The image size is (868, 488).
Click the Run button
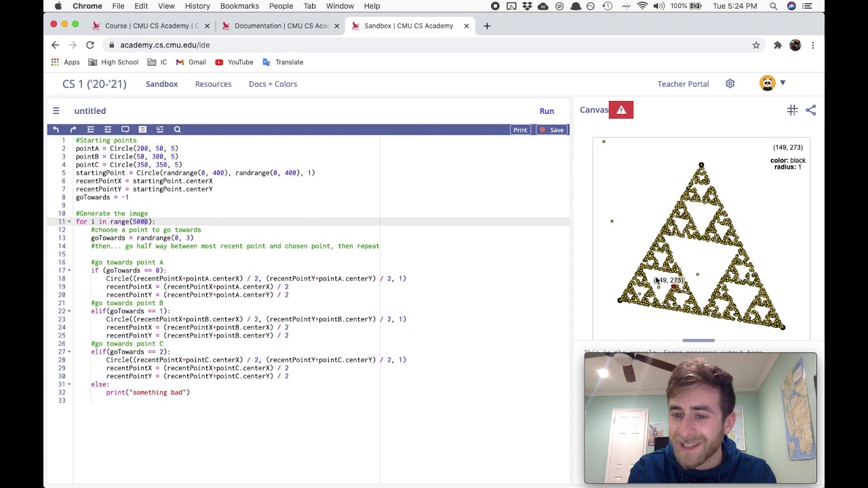pos(547,111)
